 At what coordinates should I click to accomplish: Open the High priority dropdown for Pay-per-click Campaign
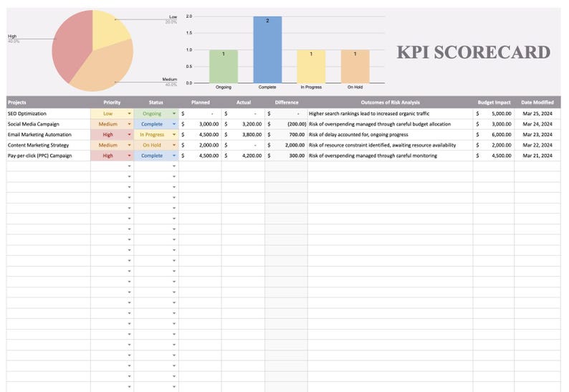tap(129, 156)
